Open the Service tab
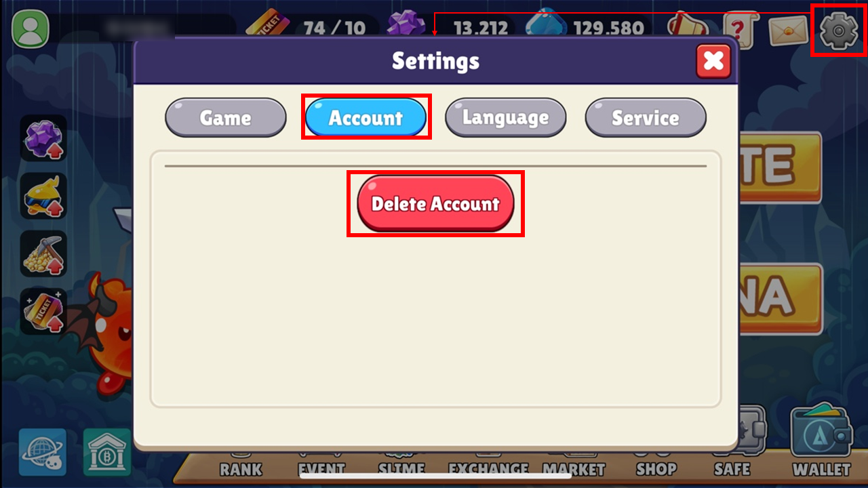 click(646, 117)
